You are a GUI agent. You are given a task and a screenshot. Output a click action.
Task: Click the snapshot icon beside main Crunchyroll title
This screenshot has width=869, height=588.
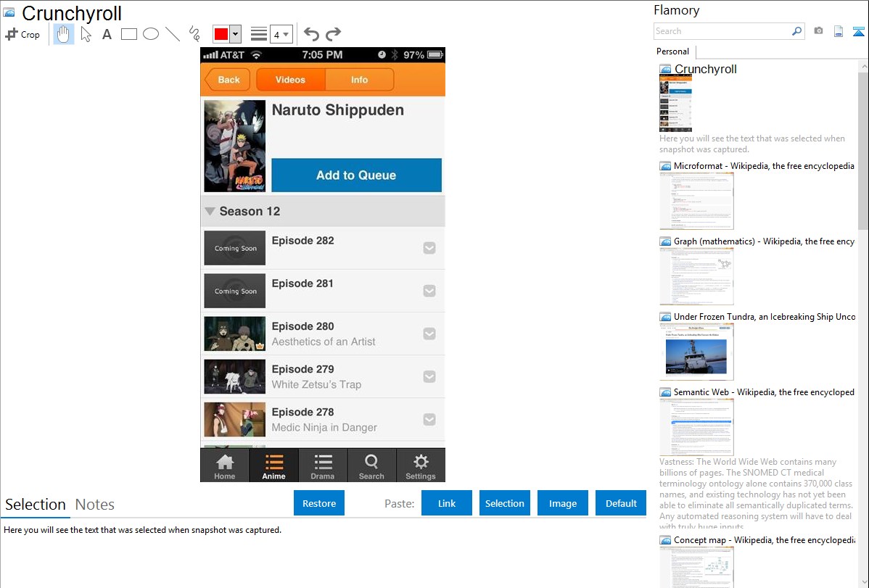point(9,13)
